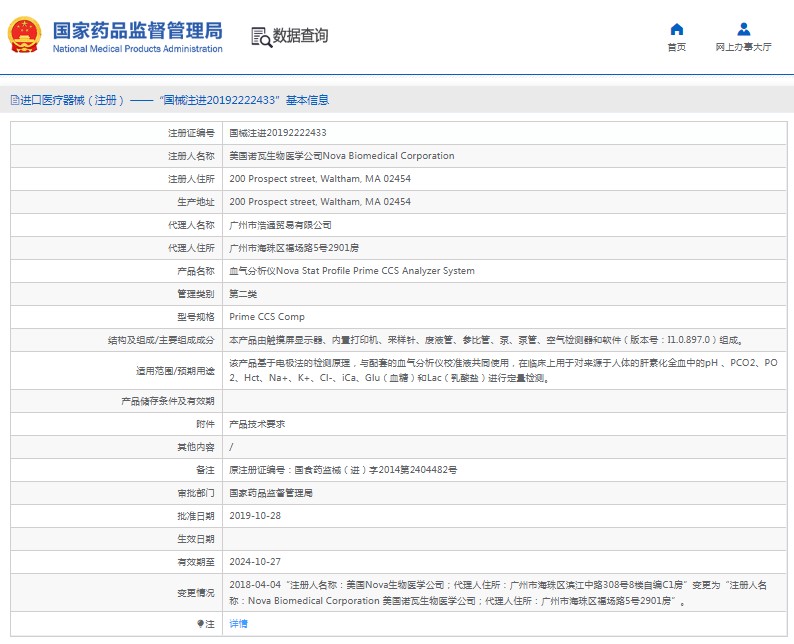Click the 注册人住所 row label
The image size is (794, 644).
pyautogui.click(x=191, y=179)
